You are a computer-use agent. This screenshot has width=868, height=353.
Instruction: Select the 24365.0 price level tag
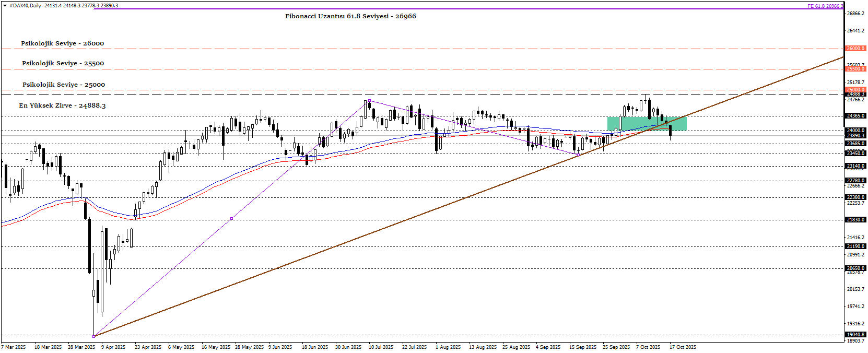pos(855,116)
